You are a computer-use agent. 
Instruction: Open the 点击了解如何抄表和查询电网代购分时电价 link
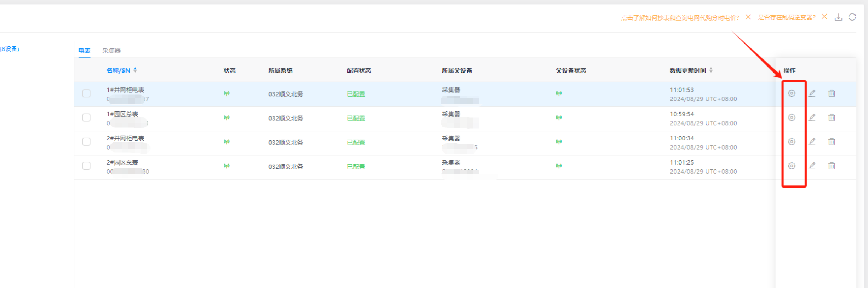(680, 18)
